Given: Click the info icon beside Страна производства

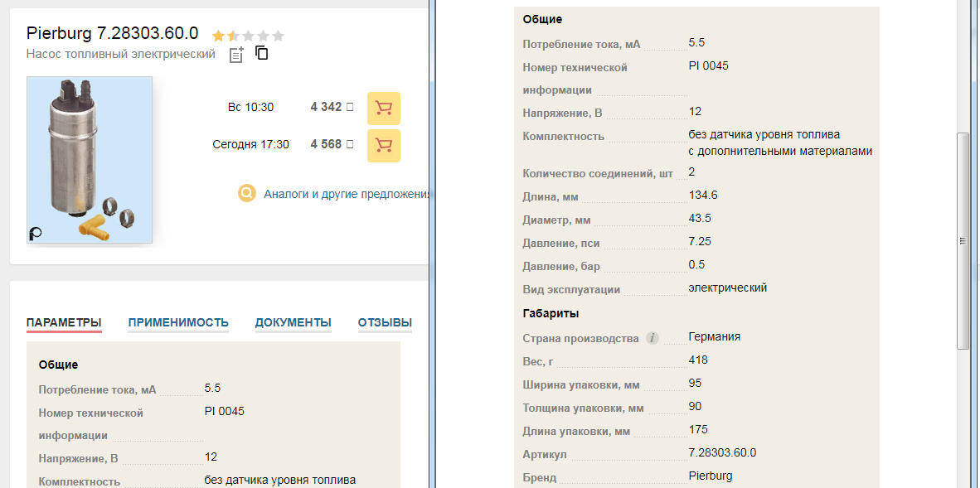Looking at the screenshot, I should point(653,338).
